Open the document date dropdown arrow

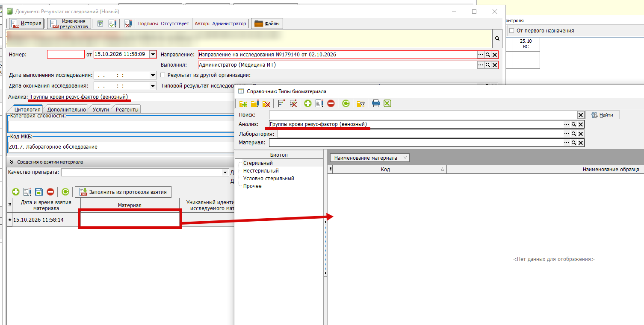pyautogui.click(x=153, y=54)
